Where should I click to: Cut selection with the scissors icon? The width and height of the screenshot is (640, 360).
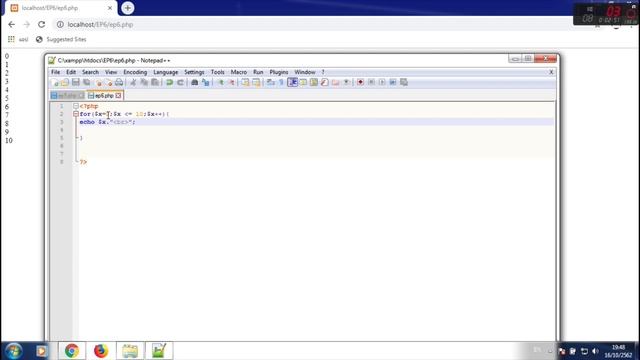133,82
